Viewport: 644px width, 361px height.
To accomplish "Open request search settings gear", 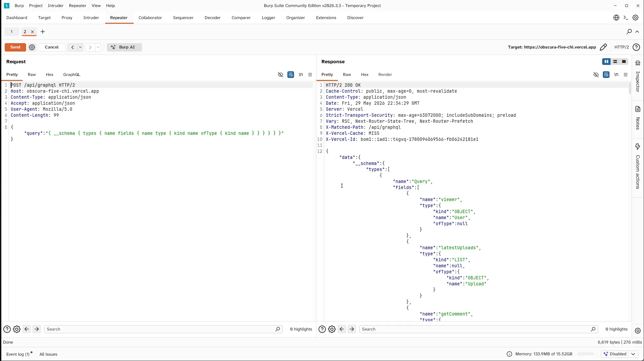I will click(x=17, y=329).
